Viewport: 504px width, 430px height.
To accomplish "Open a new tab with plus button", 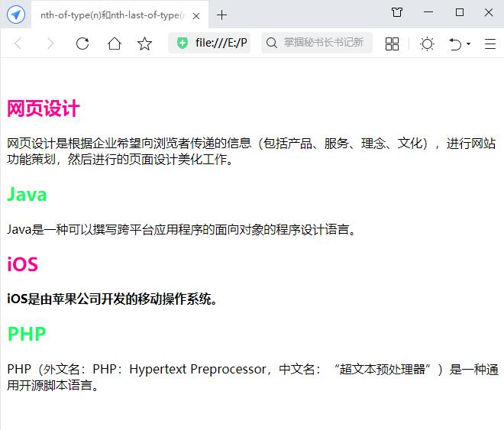I will pos(221,15).
